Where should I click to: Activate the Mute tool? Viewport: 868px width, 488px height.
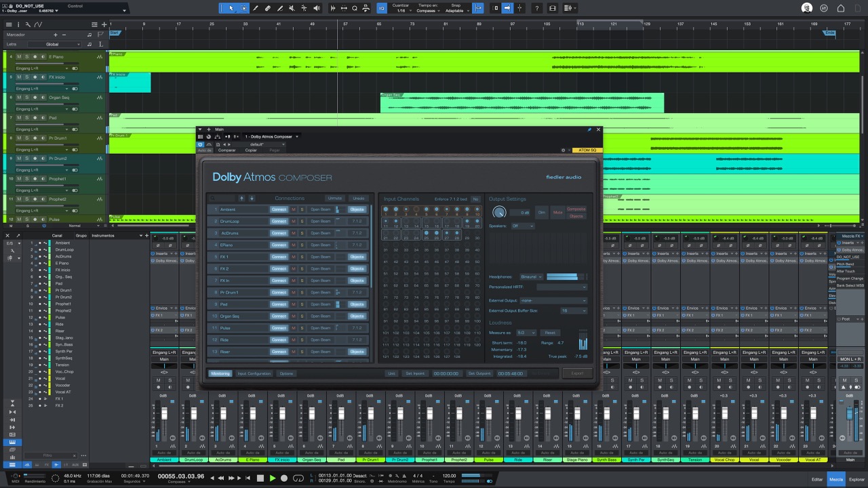tap(292, 8)
